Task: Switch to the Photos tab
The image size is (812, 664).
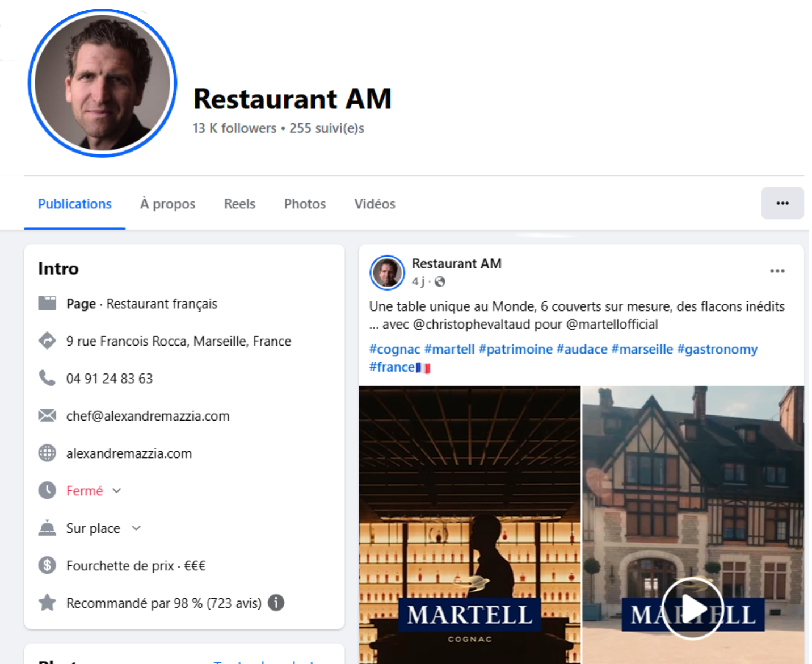Action: pyautogui.click(x=305, y=204)
